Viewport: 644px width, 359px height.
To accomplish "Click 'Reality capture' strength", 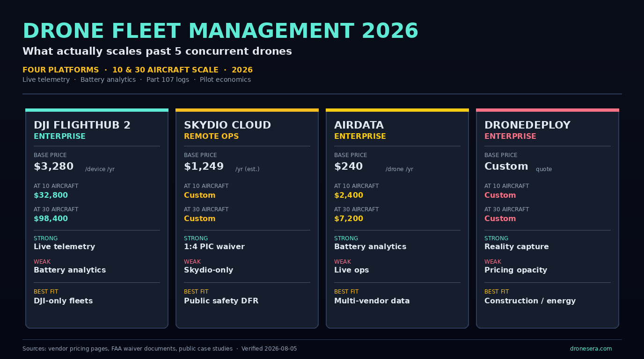I will click(x=517, y=247).
